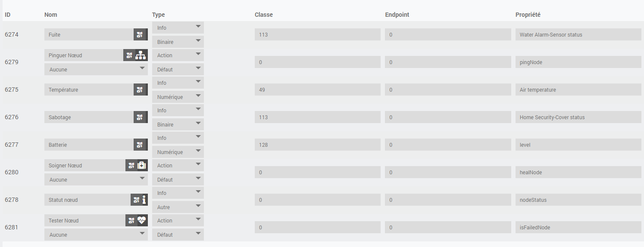Expand the Aucune dropdown under Pinguer Nœud
The height and width of the screenshot is (247, 644).
tap(96, 69)
